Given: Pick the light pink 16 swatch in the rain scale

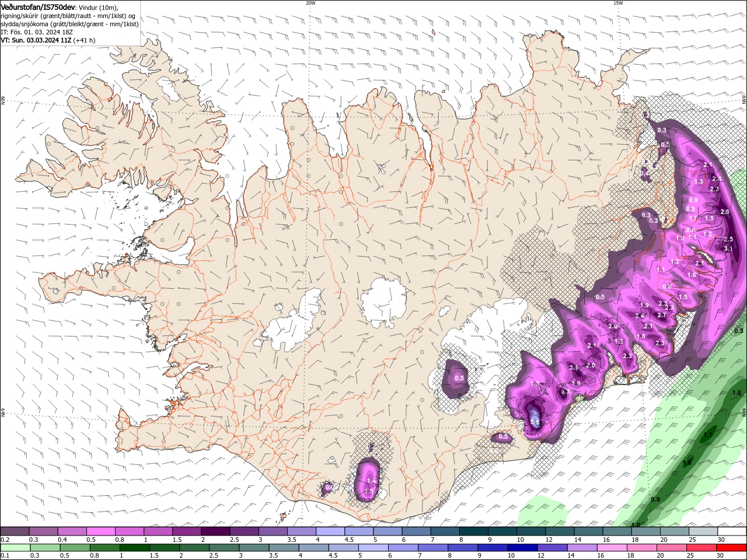Looking at the screenshot, I should [611, 548].
